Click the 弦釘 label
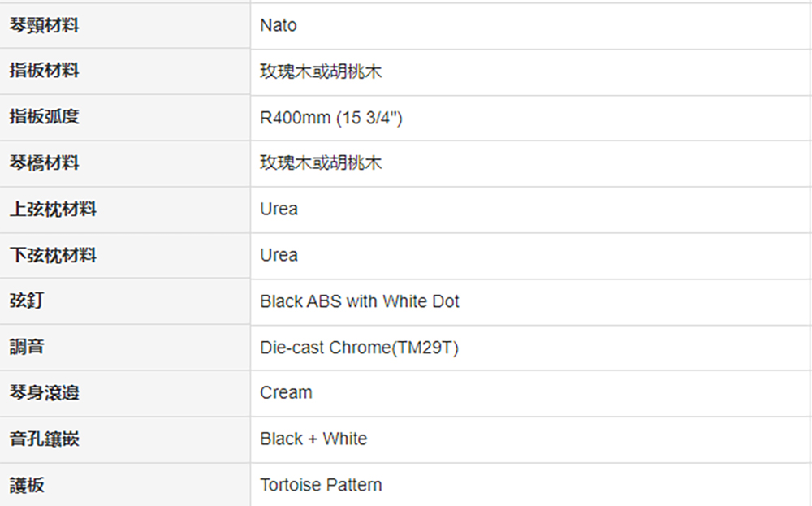The height and width of the screenshot is (506, 812). [x=27, y=301]
